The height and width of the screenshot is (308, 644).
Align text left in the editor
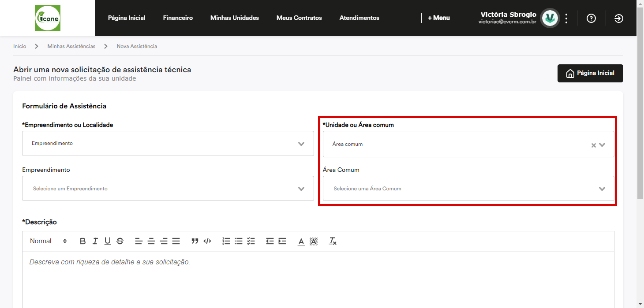tap(139, 241)
